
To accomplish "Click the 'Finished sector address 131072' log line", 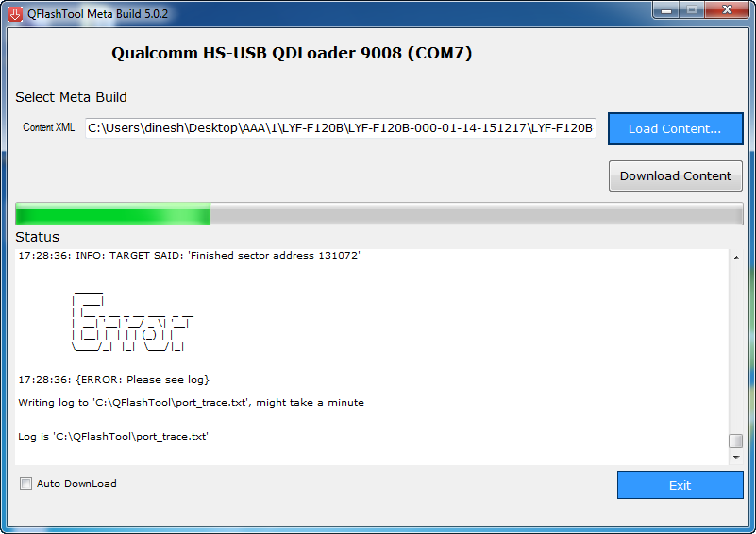I will 189,255.
